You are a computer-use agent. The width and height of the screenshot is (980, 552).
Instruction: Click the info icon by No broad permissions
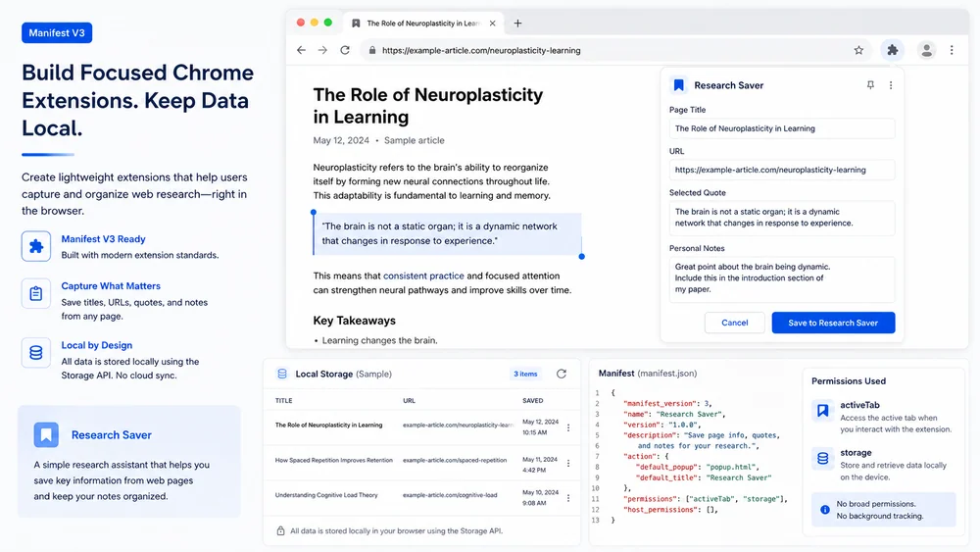tap(825, 510)
